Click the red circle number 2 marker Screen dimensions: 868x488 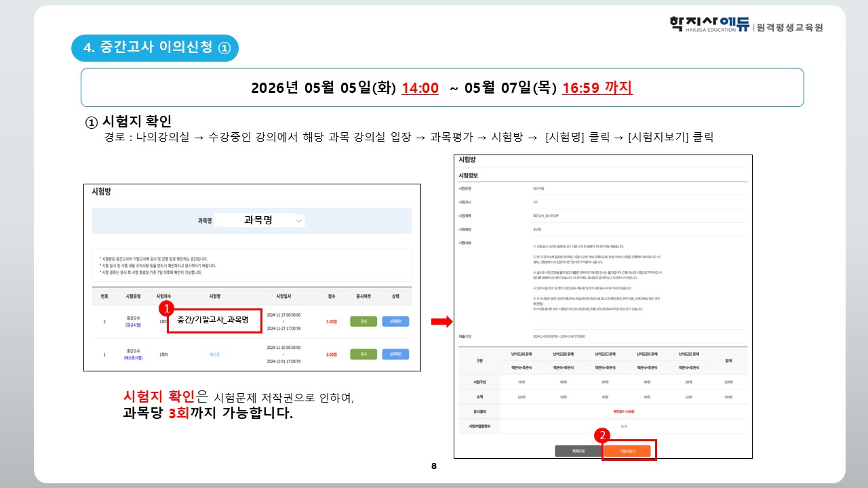click(600, 436)
